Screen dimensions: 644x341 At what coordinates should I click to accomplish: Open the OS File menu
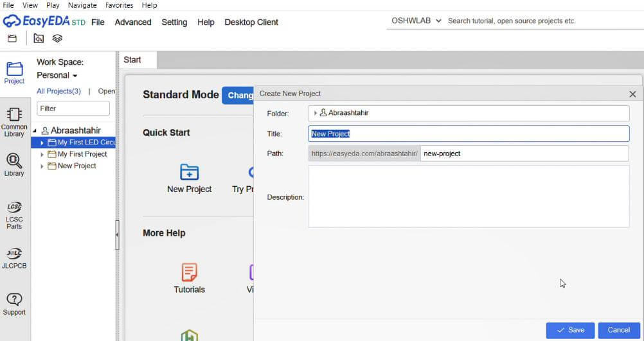[x=8, y=5]
